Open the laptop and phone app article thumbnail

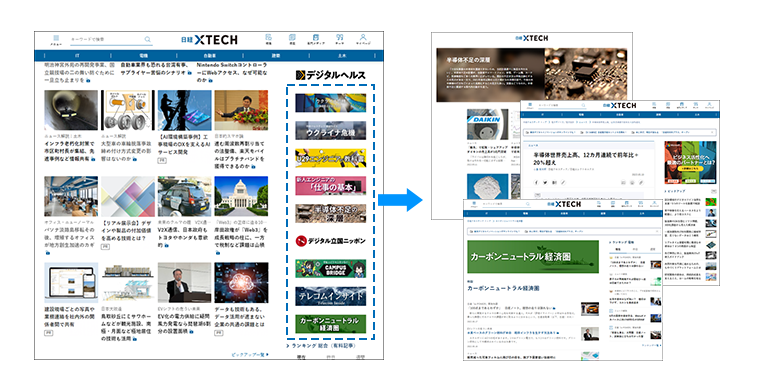click(x=71, y=283)
